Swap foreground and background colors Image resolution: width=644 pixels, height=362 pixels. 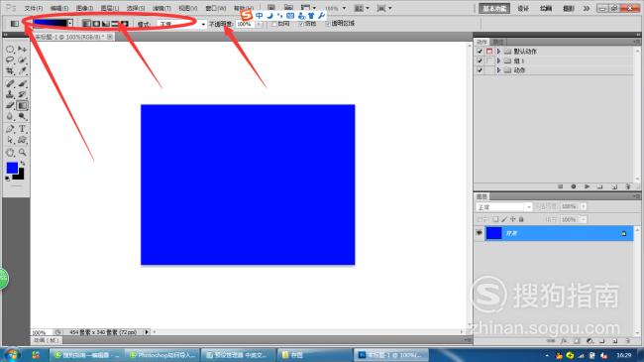[x=22, y=164]
